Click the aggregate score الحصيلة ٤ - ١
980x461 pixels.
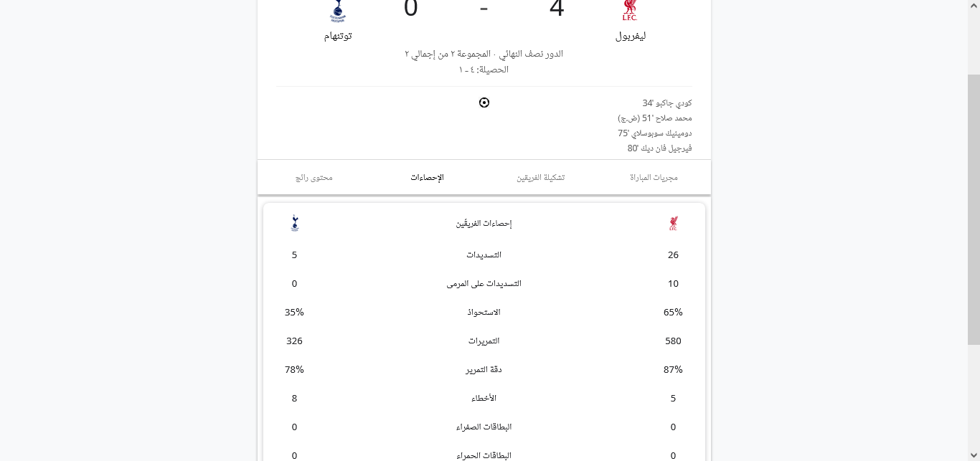click(x=484, y=70)
